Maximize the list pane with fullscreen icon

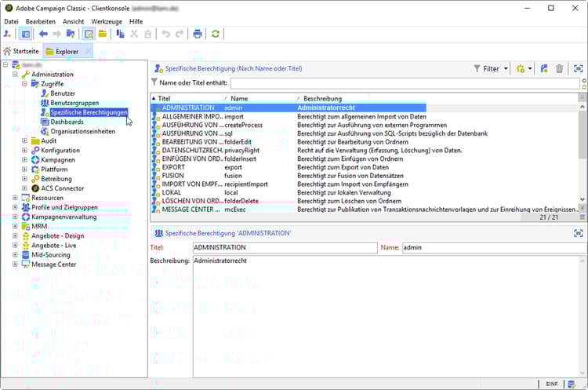coord(579,69)
